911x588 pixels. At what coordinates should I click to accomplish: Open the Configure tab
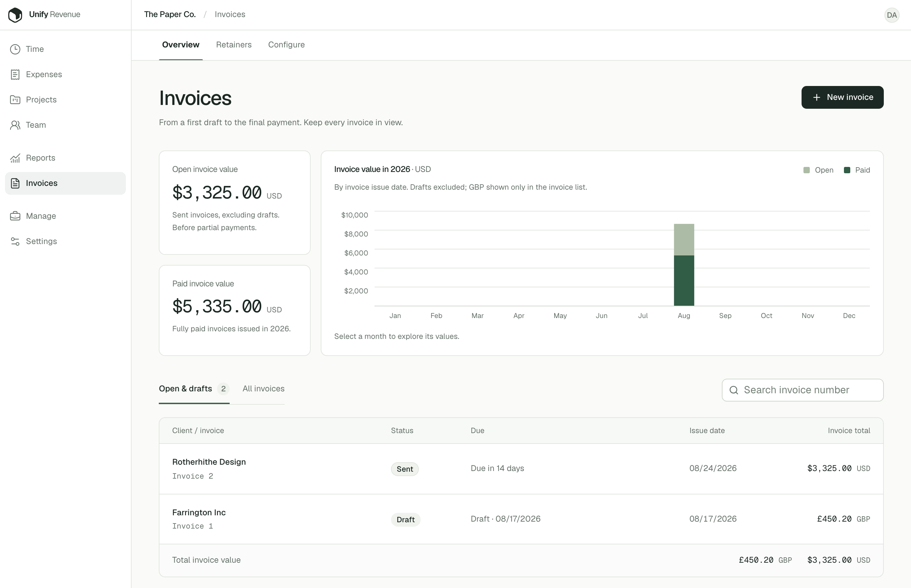[x=287, y=45]
